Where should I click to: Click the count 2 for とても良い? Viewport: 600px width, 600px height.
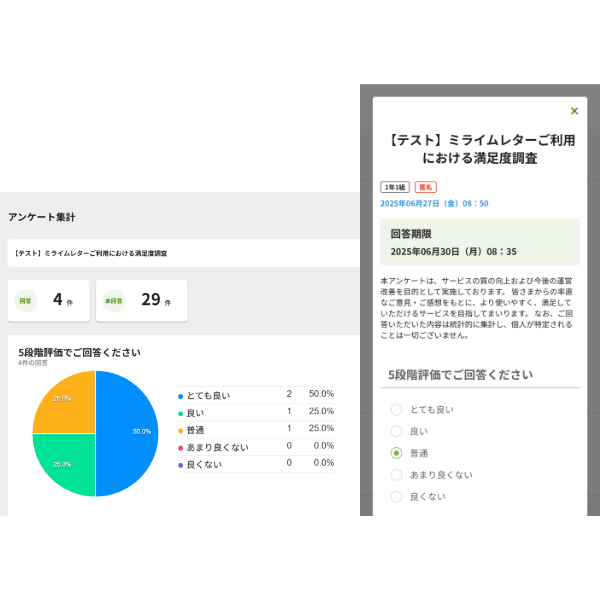coord(289,394)
